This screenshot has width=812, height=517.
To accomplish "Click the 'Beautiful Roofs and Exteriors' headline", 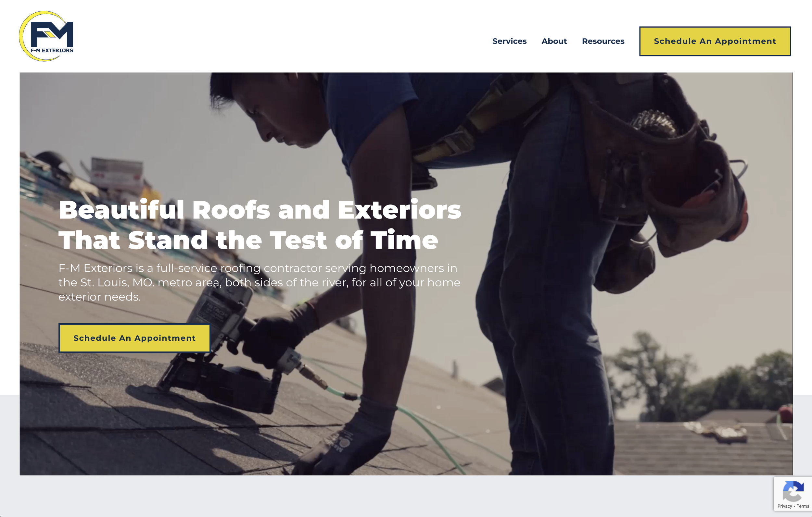I will point(260,210).
